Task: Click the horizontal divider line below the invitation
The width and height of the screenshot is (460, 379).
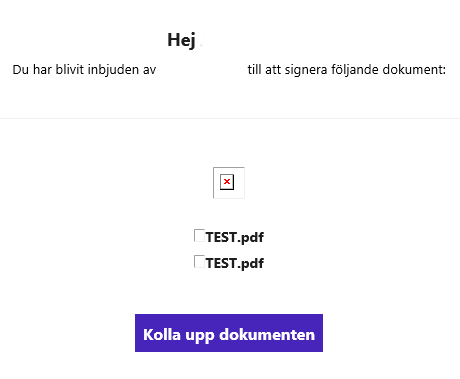Action: (230, 118)
